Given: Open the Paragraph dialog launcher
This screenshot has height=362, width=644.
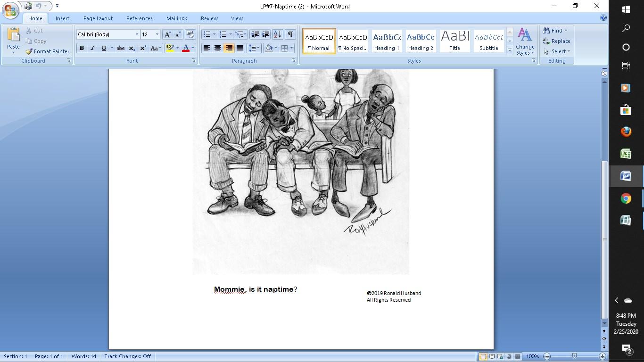Looking at the screenshot, I should [293, 61].
